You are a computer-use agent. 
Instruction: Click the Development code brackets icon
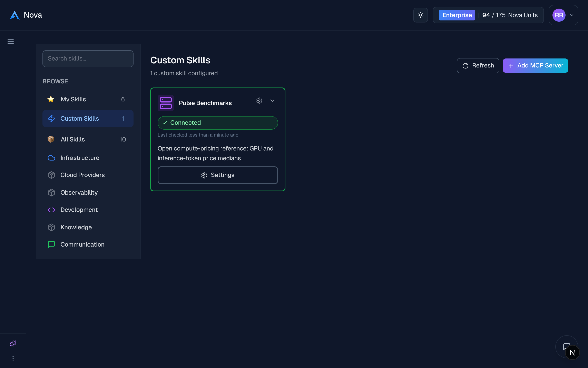51,210
